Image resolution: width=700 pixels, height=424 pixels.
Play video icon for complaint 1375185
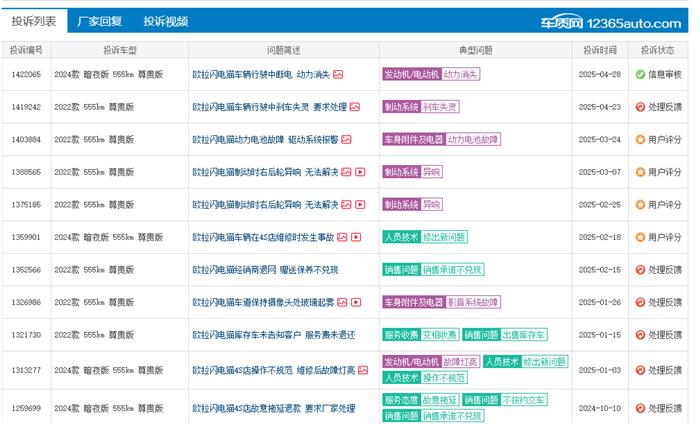360,205
